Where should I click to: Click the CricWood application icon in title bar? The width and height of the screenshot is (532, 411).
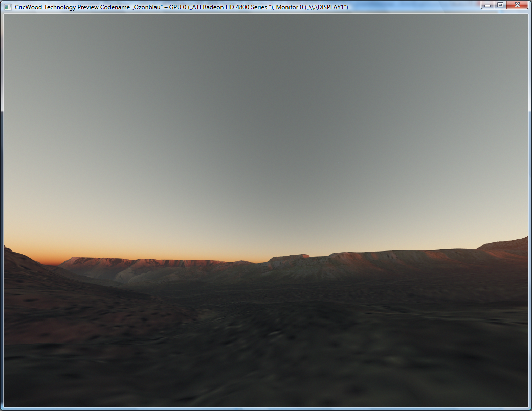7,5
